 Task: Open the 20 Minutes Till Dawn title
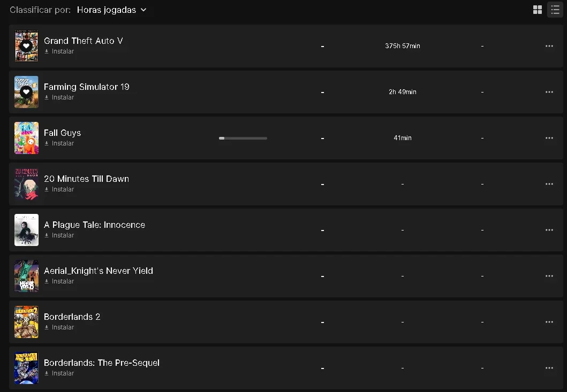coord(86,179)
